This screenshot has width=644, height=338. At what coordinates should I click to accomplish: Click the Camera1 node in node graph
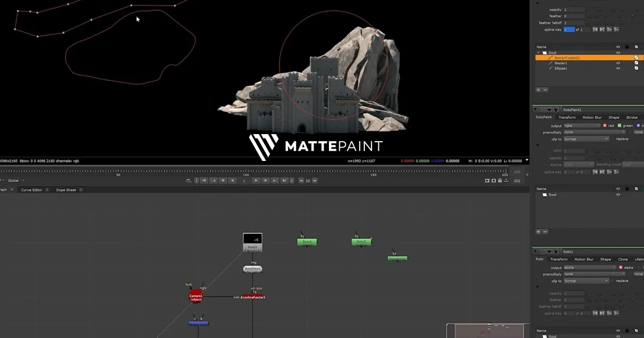(196, 297)
